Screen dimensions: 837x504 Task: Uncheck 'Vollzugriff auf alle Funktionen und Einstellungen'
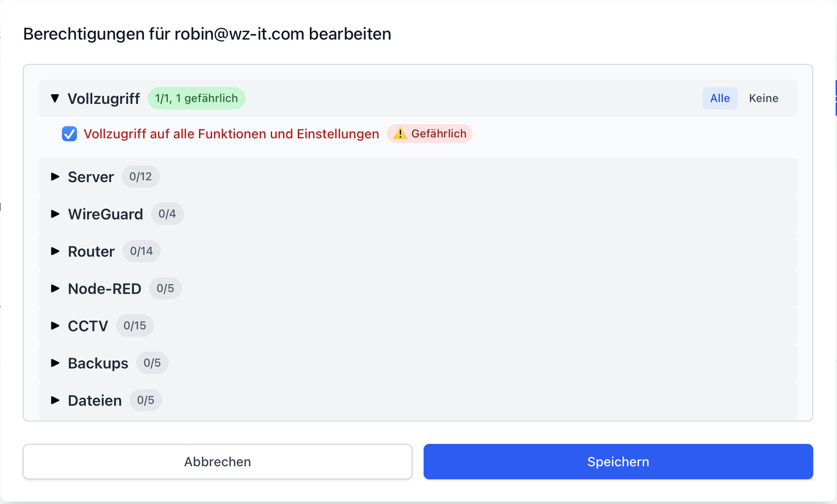click(69, 134)
